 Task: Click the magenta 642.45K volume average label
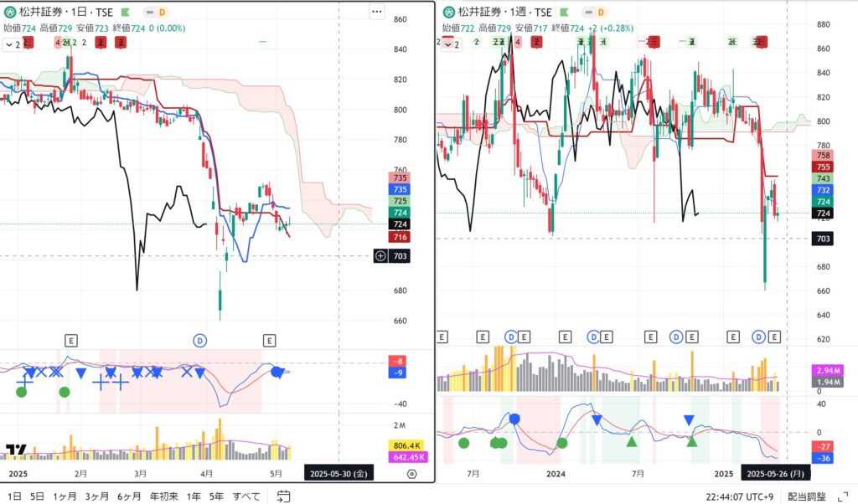pyautogui.click(x=408, y=457)
